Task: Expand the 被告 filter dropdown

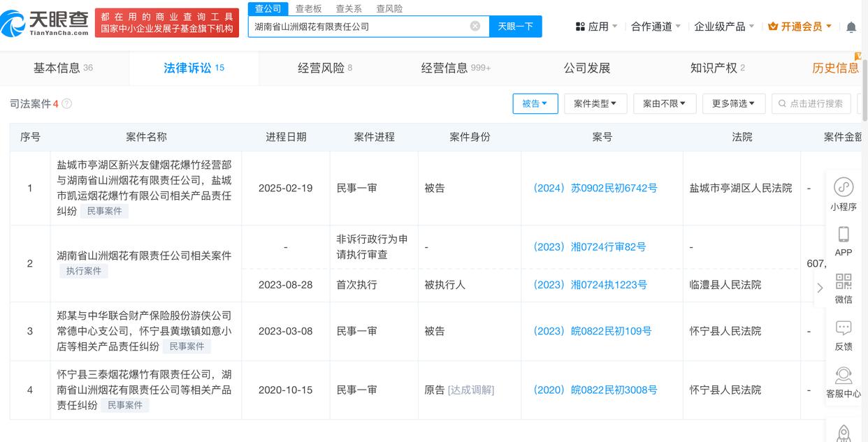Action: click(535, 104)
